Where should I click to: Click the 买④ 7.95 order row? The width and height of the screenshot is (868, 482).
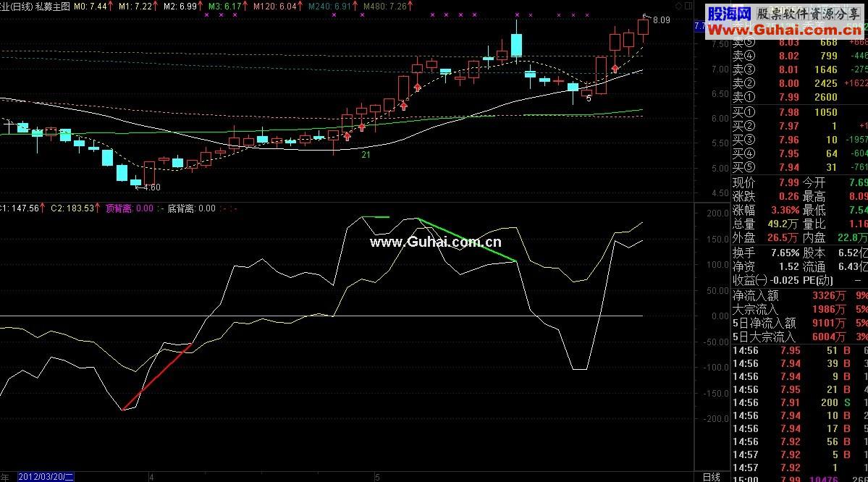[799, 154]
